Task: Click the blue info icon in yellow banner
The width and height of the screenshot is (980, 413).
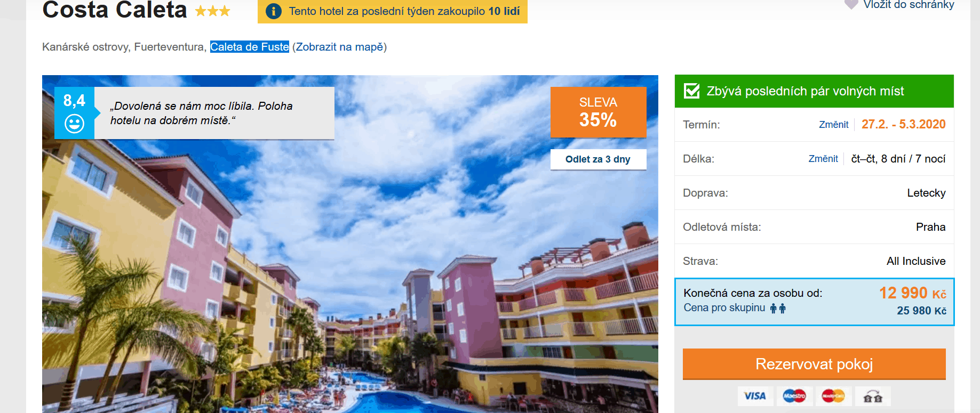Action: [x=273, y=11]
